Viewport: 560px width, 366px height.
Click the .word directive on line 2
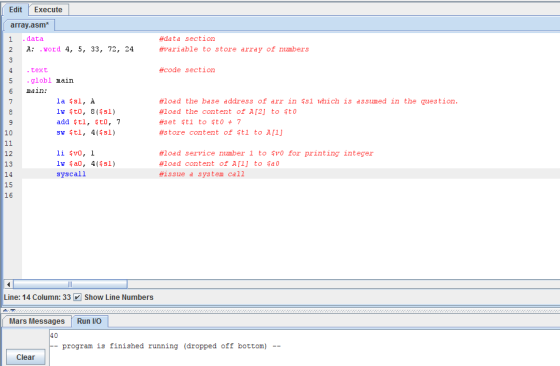click(50, 49)
